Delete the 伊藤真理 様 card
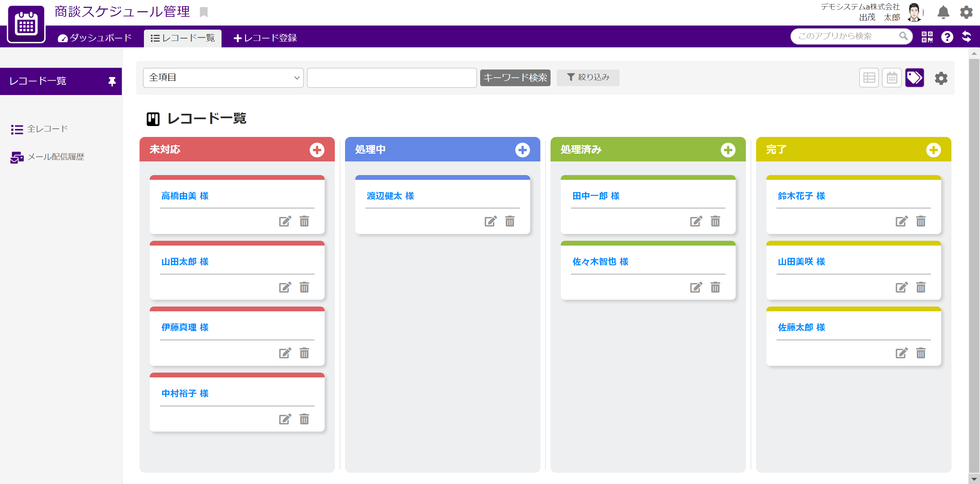 304,353
